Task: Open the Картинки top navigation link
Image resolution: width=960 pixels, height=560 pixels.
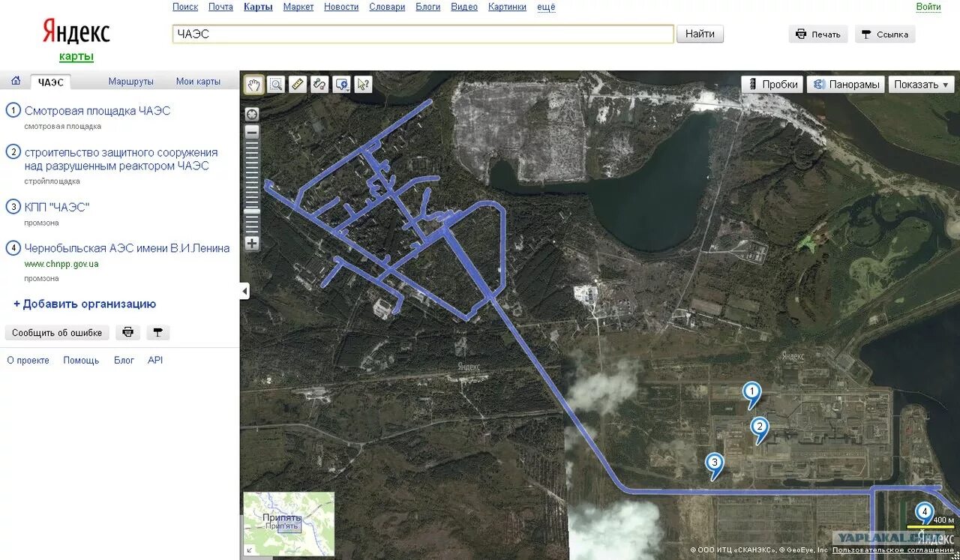Action: pos(507,7)
